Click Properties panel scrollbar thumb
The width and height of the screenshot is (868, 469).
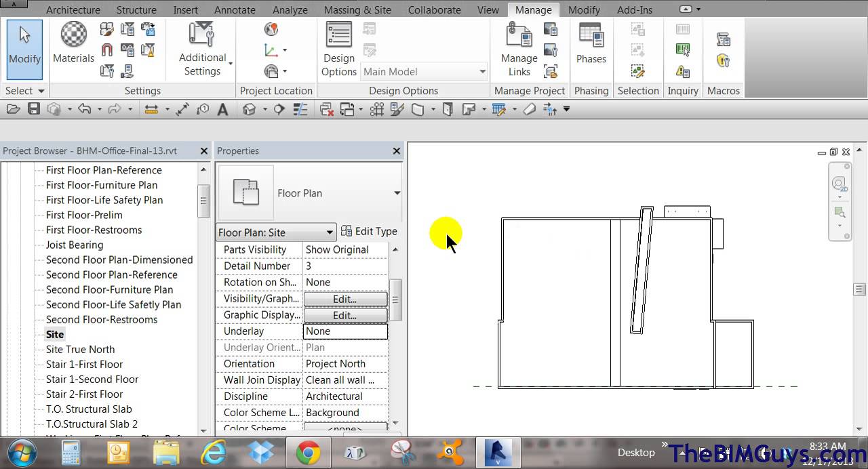(395, 299)
